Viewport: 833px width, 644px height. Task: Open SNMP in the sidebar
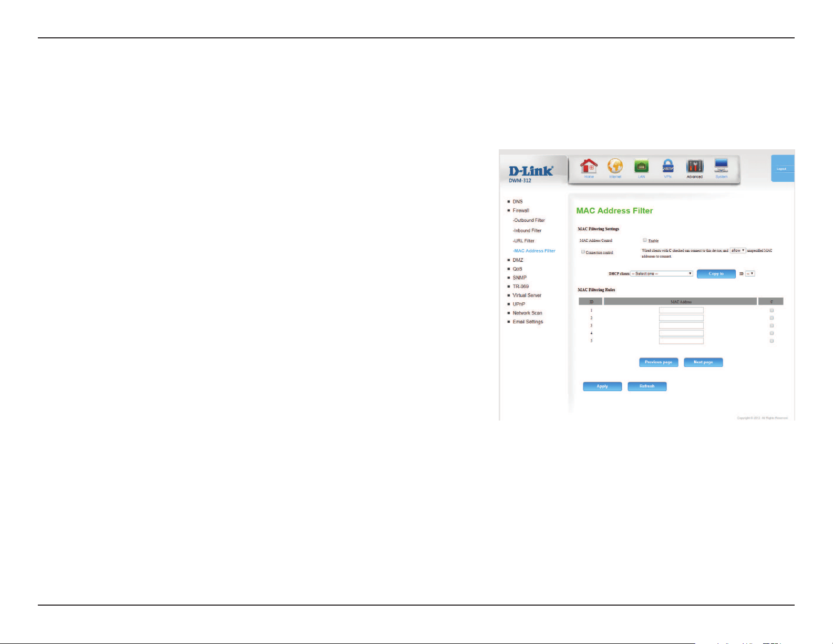519,278
